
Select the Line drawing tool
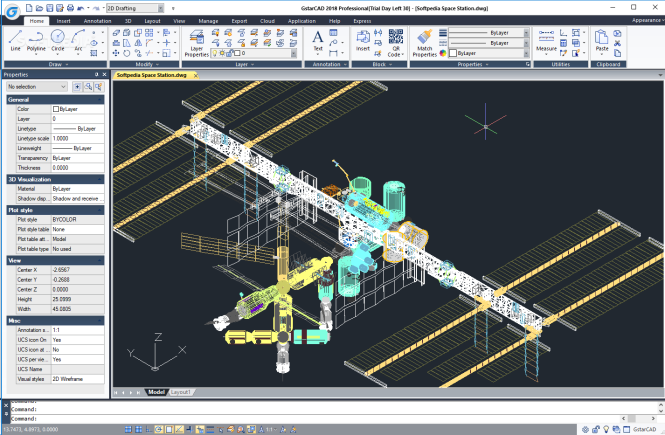click(15, 40)
